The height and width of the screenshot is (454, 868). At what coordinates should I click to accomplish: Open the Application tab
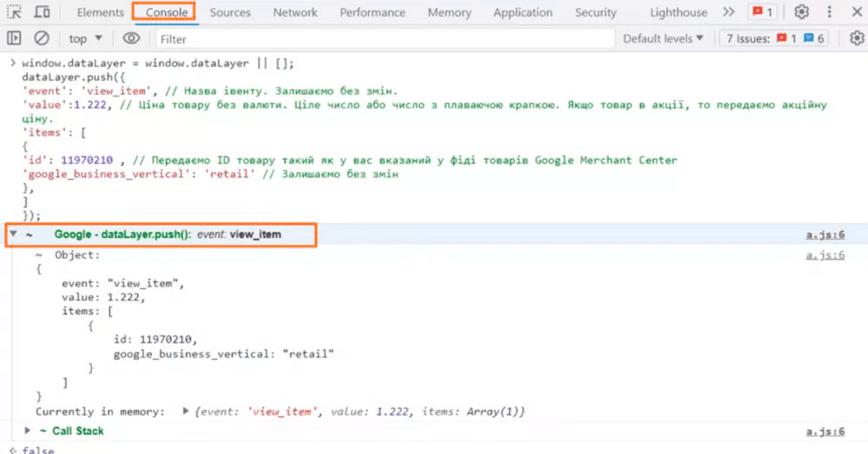tap(523, 12)
